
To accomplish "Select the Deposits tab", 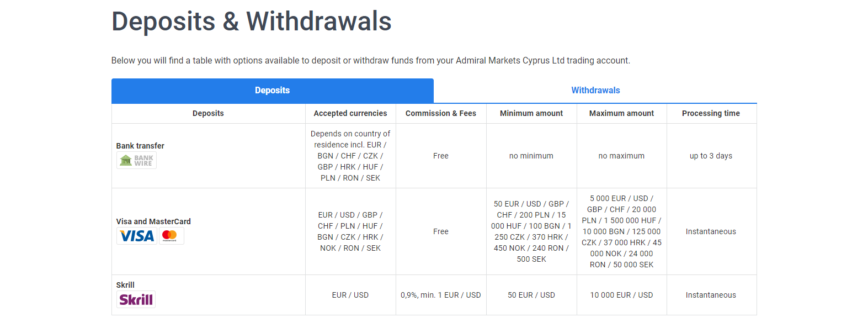I will [272, 91].
